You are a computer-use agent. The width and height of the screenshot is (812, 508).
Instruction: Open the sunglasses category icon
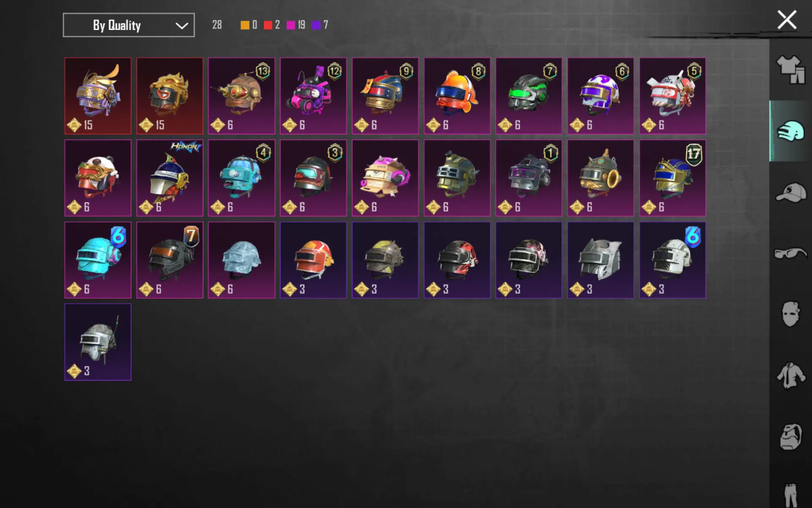tap(790, 253)
